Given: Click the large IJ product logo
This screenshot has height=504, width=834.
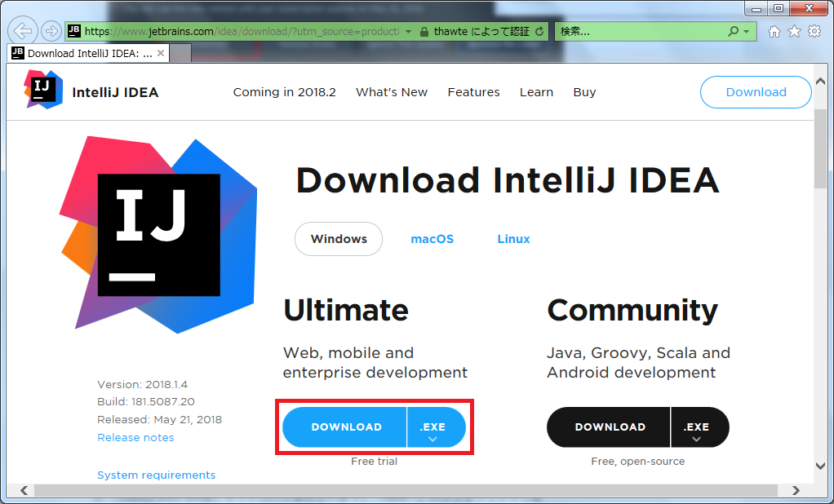Looking at the screenshot, I should (x=158, y=234).
